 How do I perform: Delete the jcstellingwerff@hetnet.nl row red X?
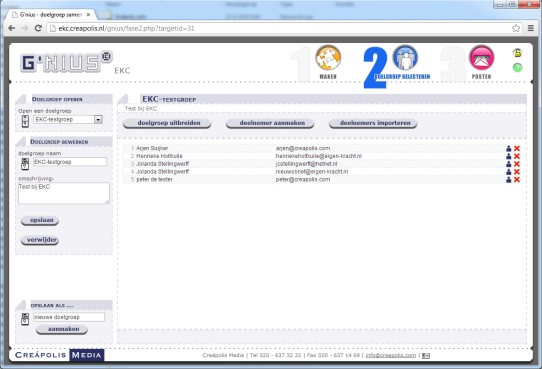pos(517,164)
